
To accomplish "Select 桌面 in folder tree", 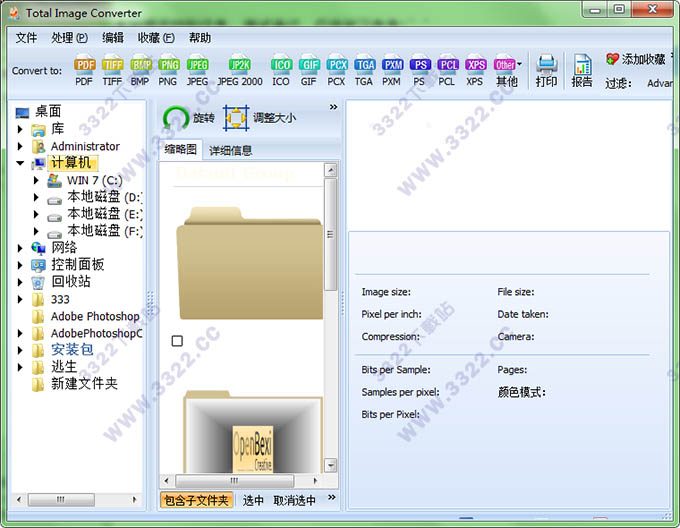I will coord(38,111).
